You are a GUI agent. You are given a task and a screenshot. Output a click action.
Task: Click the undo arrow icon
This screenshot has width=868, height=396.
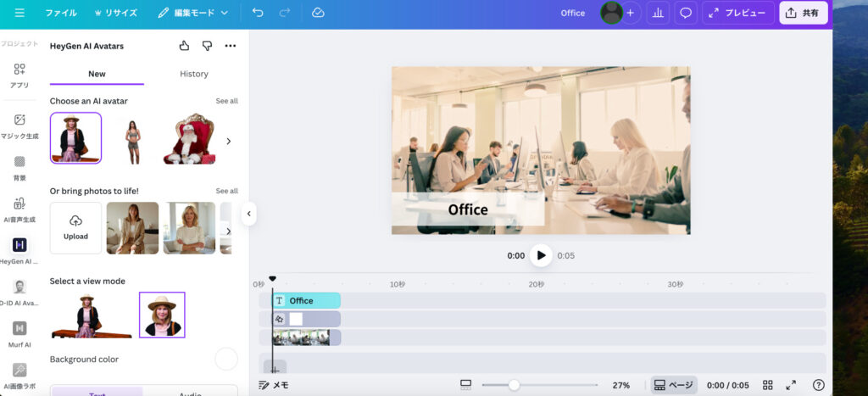click(x=258, y=13)
